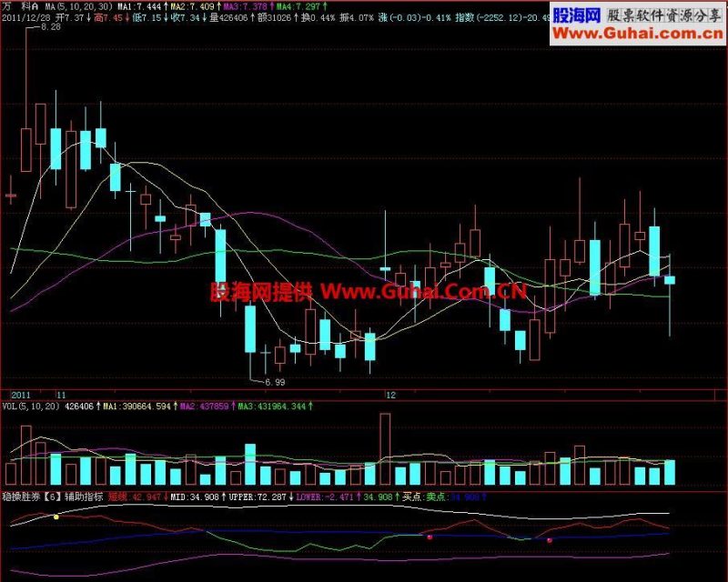The width and height of the screenshot is (728, 582).
Task: Click the 6.99 low price label
Action: 275,383
